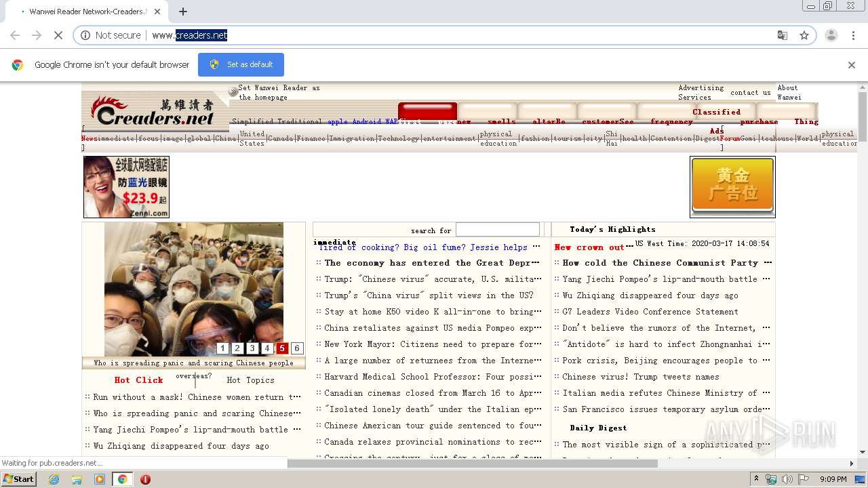Switch to the Chrome taskbar icon
Image resolution: width=868 pixels, height=488 pixels.
(x=122, y=479)
